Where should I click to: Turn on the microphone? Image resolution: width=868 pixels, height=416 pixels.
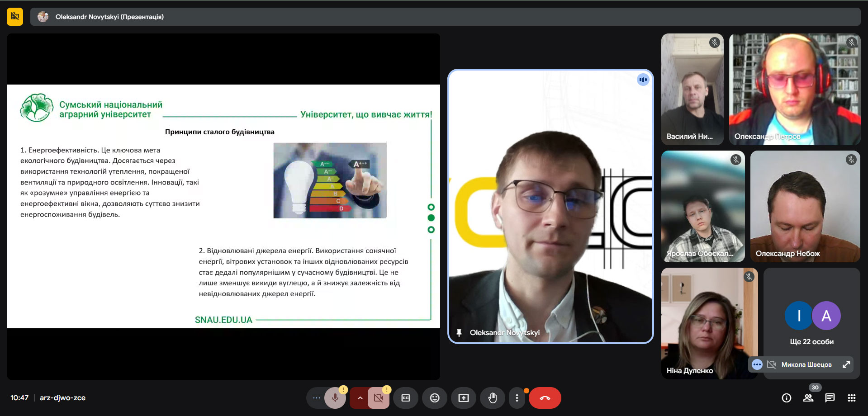coord(335,398)
